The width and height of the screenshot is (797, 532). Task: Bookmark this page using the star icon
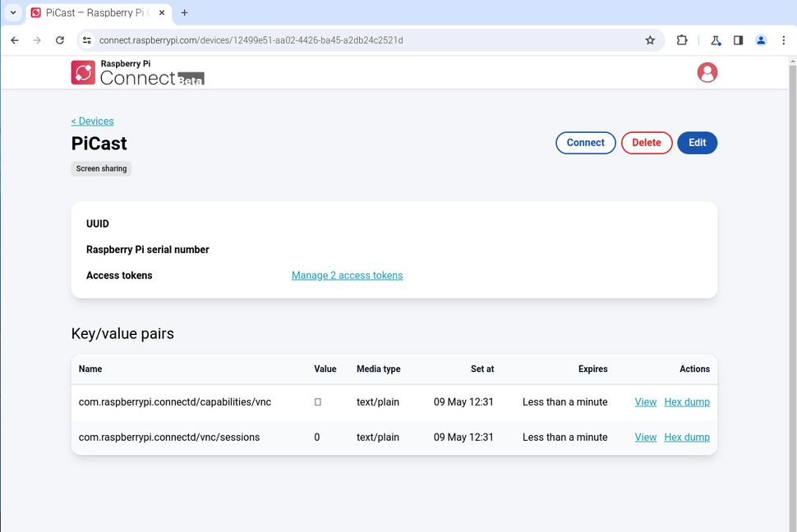[650, 39]
